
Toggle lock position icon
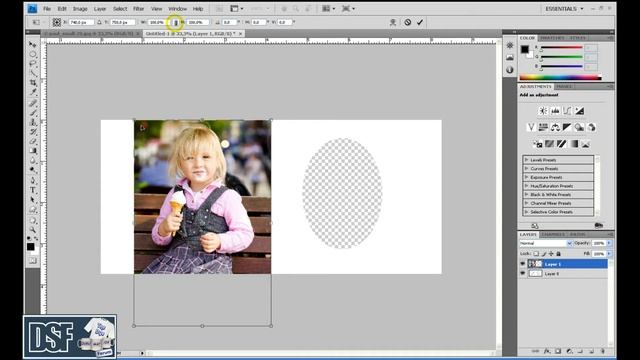551,253
